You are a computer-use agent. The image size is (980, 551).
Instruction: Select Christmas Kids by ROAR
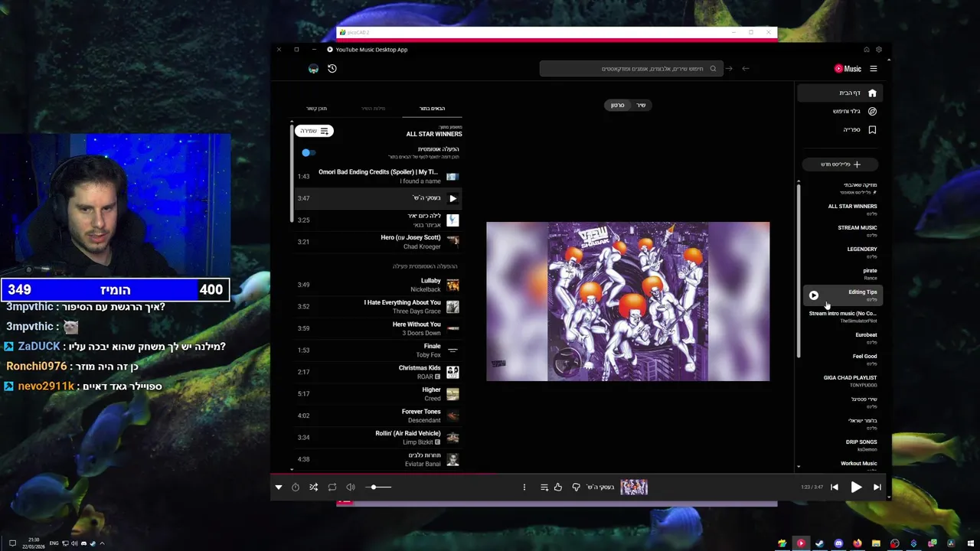tap(378, 372)
